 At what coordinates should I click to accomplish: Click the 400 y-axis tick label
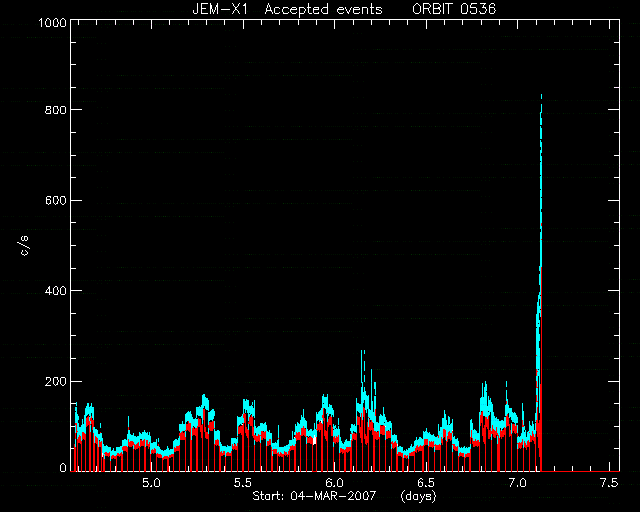tap(56, 291)
